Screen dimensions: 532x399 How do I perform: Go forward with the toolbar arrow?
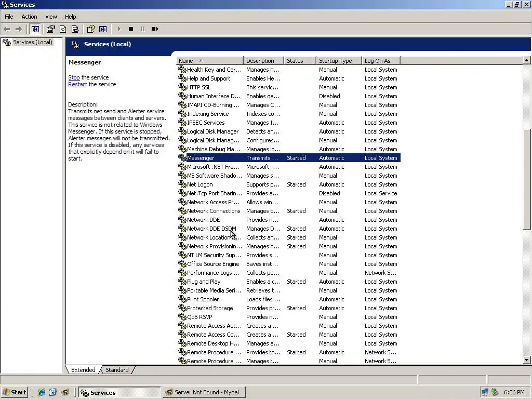[19, 29]
